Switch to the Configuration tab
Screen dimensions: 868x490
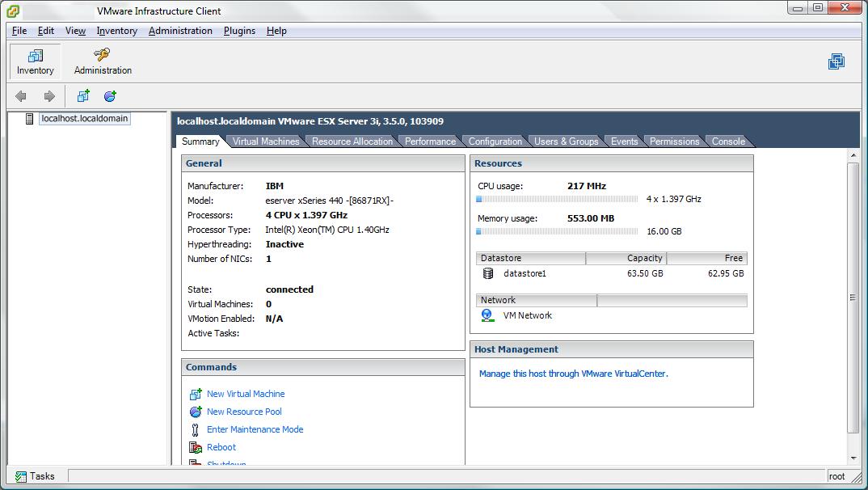[x=495, y=142]
